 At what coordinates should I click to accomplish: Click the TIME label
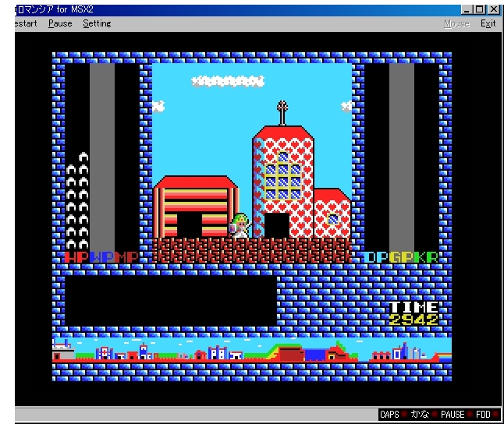click(413, 307)
